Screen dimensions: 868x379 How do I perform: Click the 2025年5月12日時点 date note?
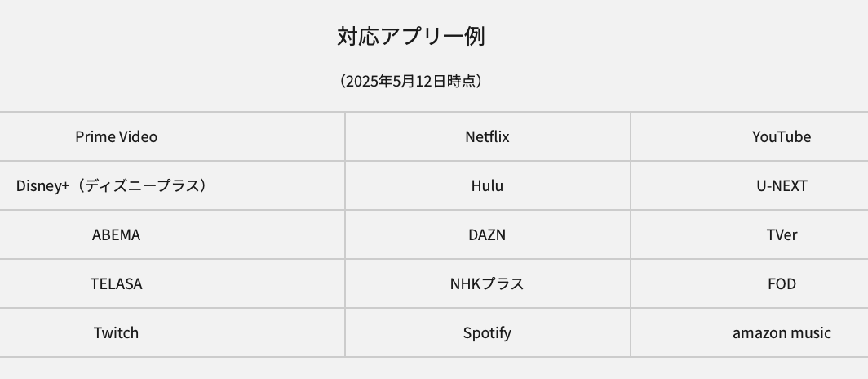411,82
